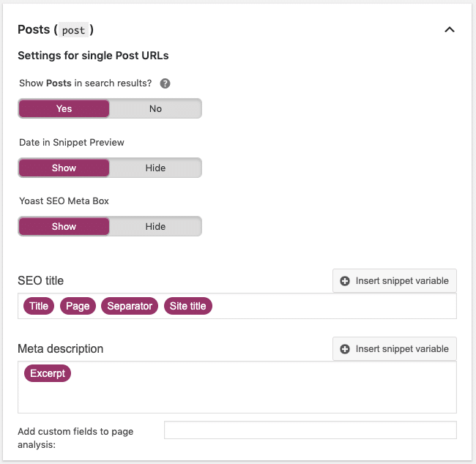Viewport: 476px width, 464px height.
Task: Select the Excerpt variable tag
Action: [48, 373]
